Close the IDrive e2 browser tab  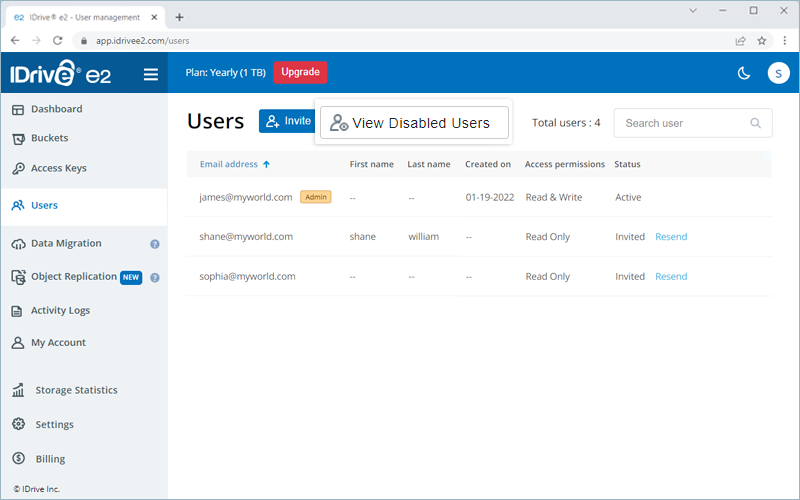[154, 17]
